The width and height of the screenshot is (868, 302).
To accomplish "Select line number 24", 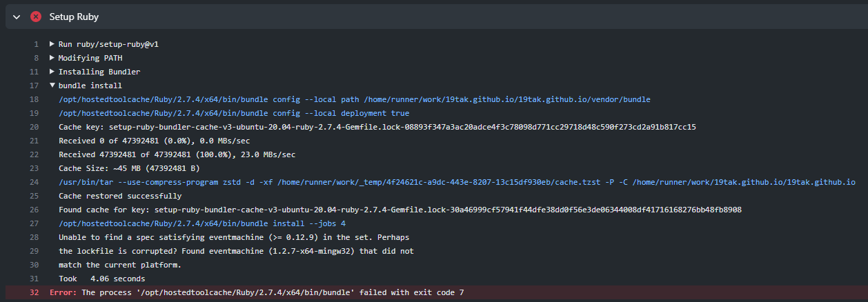I will click(x=34, y=182).
